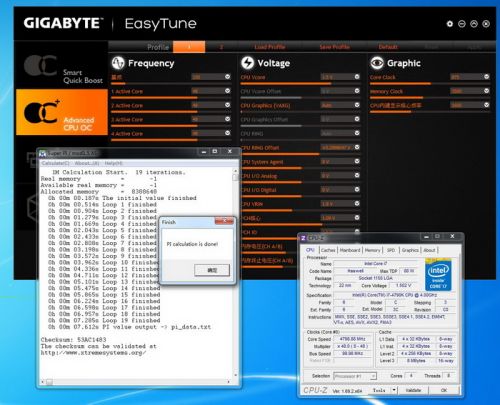500x405 pixels.
Task: Click CPU-Z Tools button
Action: tap(379, 390)
